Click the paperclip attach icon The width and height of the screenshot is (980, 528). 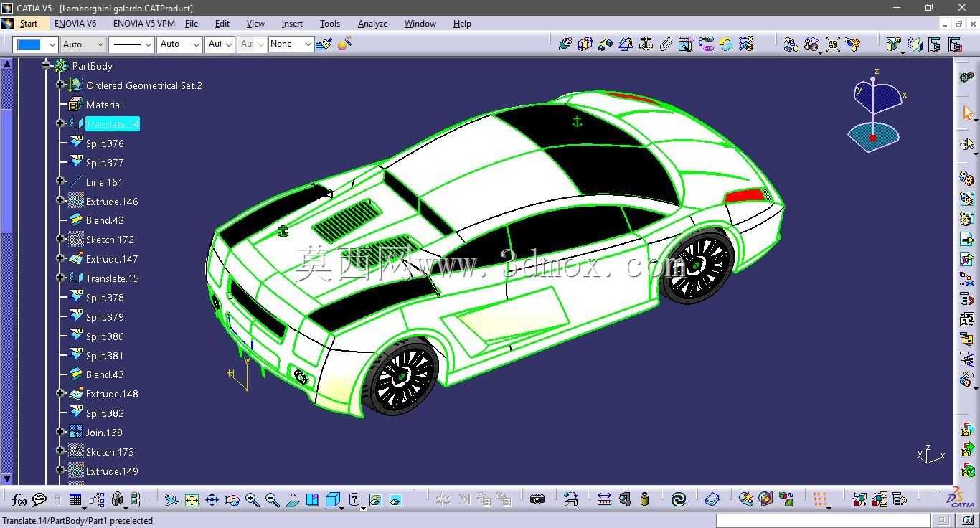[x=665, y=44]
